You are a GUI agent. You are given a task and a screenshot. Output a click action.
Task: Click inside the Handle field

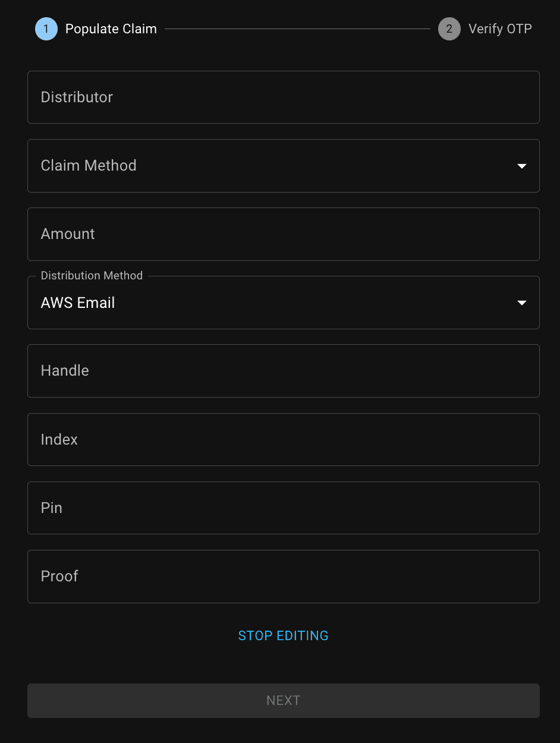[x=284, y=371]
